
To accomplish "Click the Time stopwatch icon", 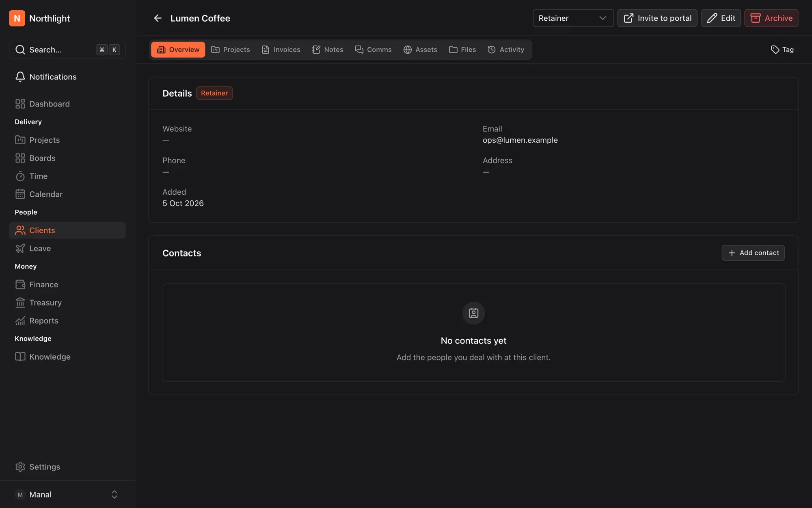I will click(20, 176).
